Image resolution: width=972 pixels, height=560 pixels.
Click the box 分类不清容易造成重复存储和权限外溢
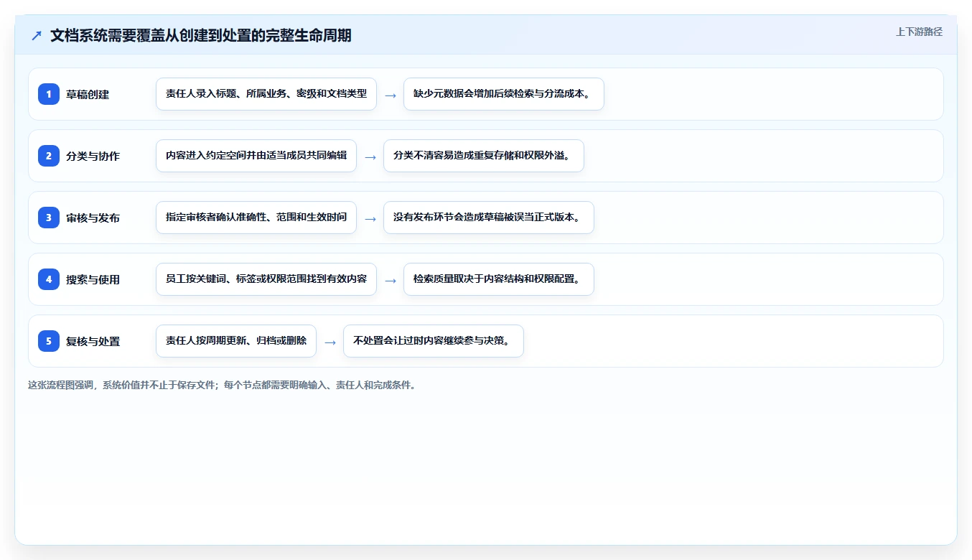click(x=484, y=156)
